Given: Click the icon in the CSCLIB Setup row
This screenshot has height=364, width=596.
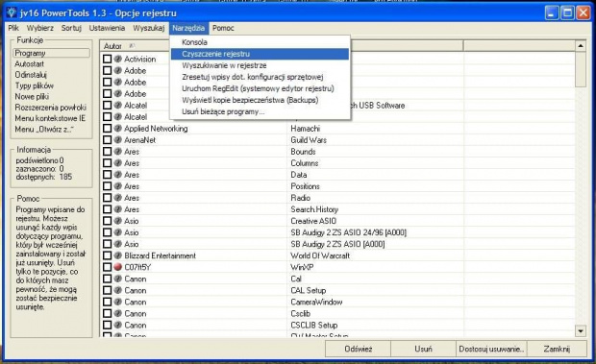Looking at the screenshot, I should point(118,325).
